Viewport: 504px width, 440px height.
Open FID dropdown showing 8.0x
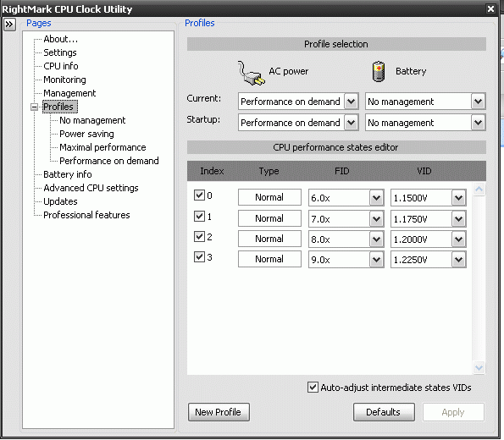(376, 239)
